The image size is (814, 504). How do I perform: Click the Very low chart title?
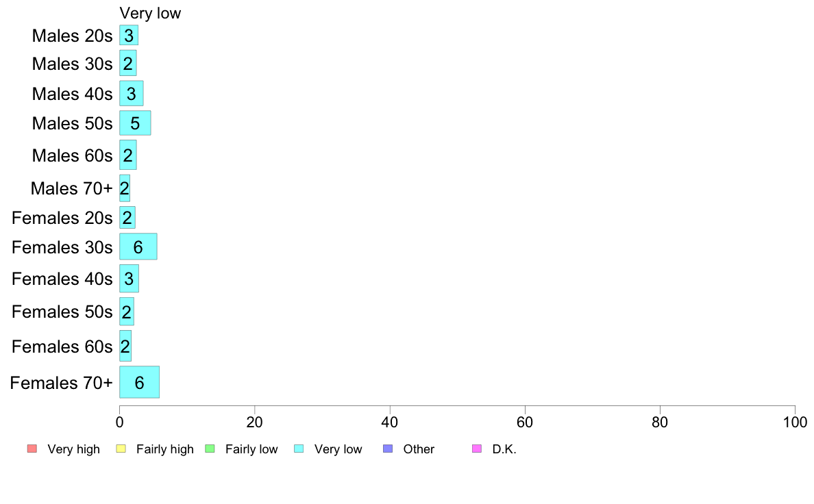(x=150, y=13)
